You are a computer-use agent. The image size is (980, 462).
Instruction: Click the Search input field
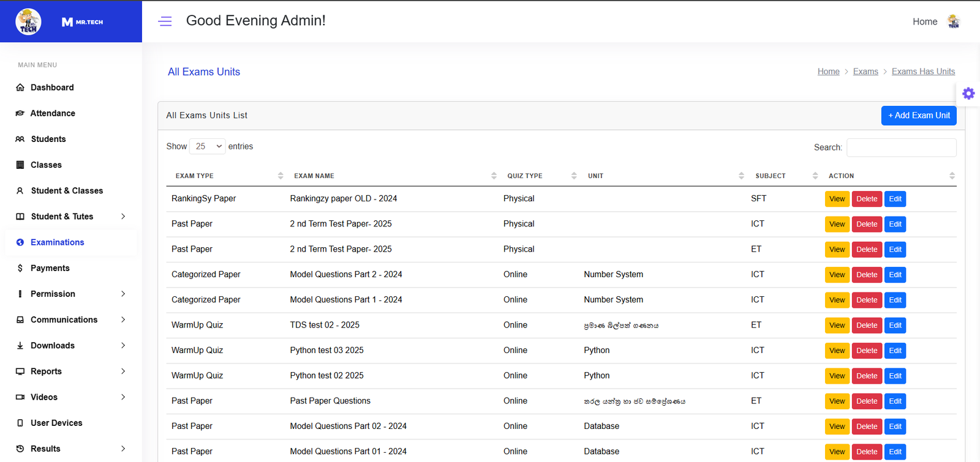[901, 147]
